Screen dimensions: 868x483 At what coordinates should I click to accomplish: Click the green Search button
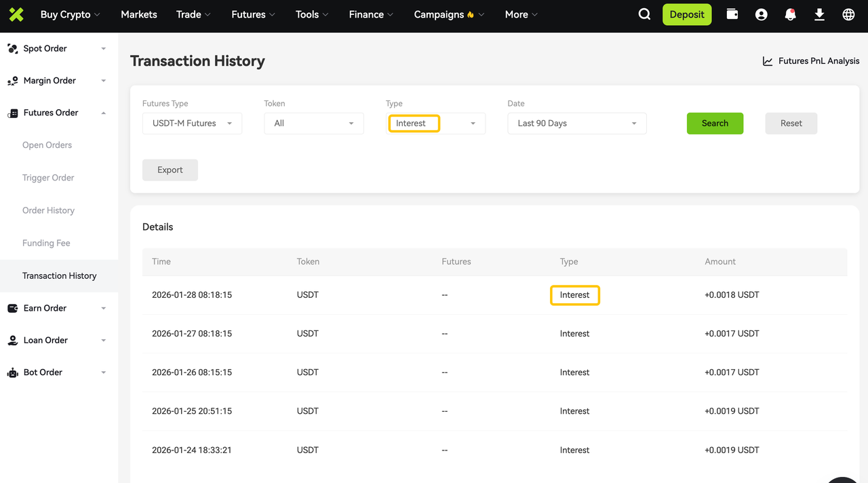point(715,123)
